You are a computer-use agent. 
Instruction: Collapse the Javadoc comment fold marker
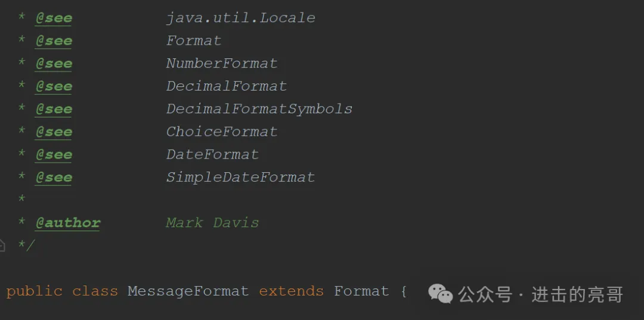coord(2,246)
